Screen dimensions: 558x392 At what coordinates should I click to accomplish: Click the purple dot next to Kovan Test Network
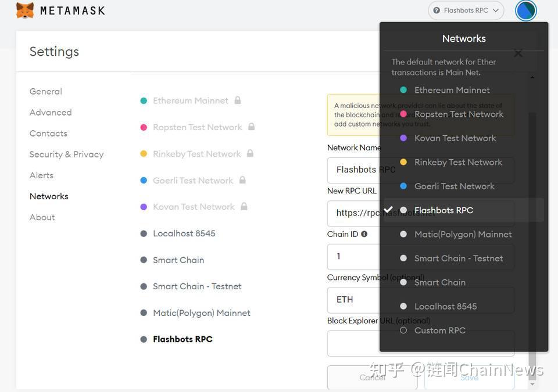(x=143, y=207)
